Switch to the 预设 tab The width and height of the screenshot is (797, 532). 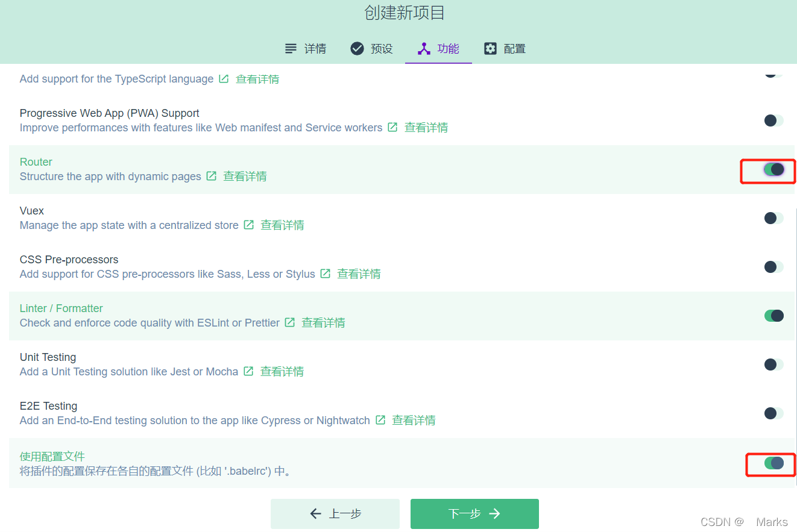click(x=372, y=49)
